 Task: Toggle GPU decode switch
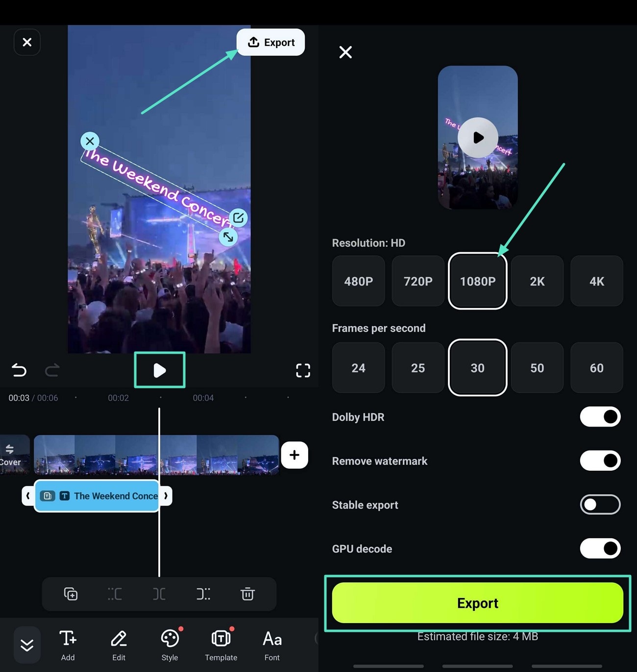click(x=600, y=549)
